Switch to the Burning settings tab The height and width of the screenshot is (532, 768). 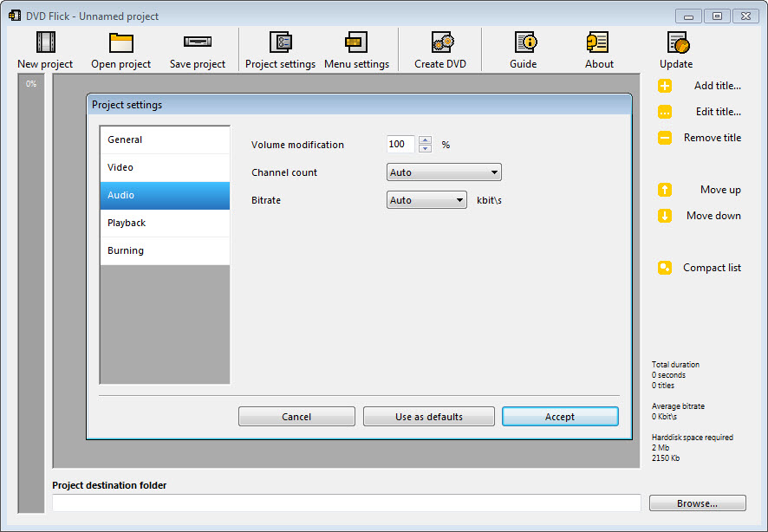(165, 250)
